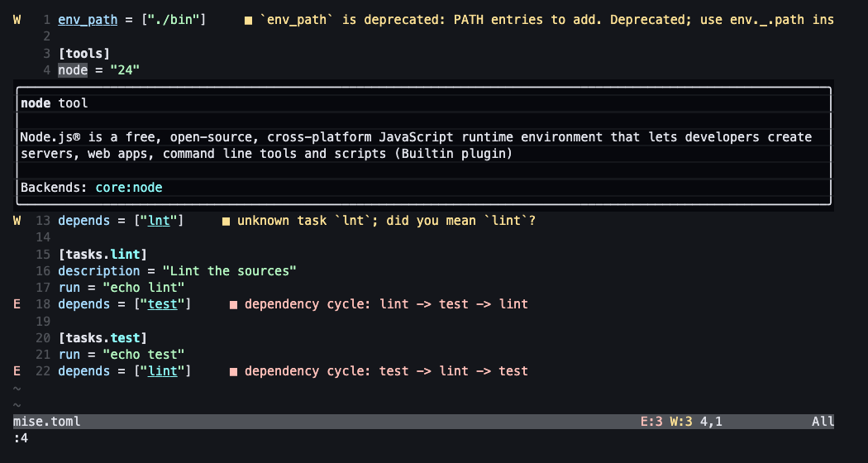Click the description key on line 16
Viewport: 868px width, 463px height.
99,271
